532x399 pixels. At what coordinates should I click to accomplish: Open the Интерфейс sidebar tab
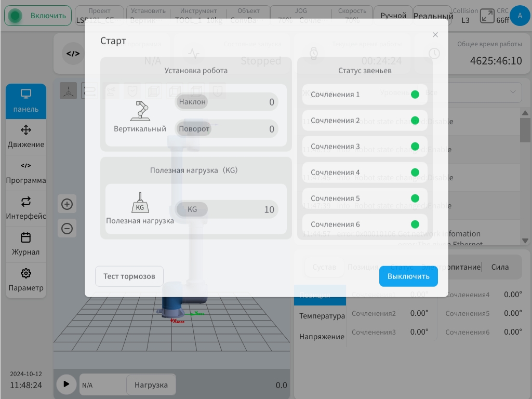tap(26, 208)
